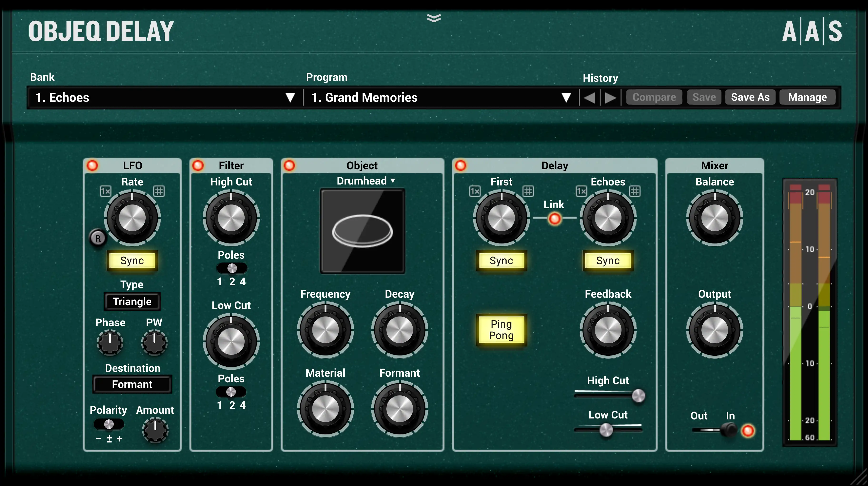Click the LFO Rate 1x multiplier icon

[105, 191]
